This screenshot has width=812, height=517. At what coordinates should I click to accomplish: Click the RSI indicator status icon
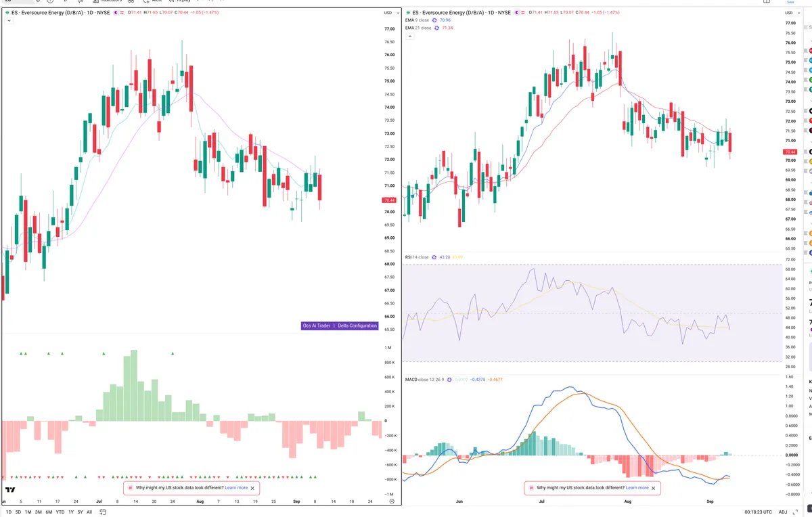click(x=434, y=257)
